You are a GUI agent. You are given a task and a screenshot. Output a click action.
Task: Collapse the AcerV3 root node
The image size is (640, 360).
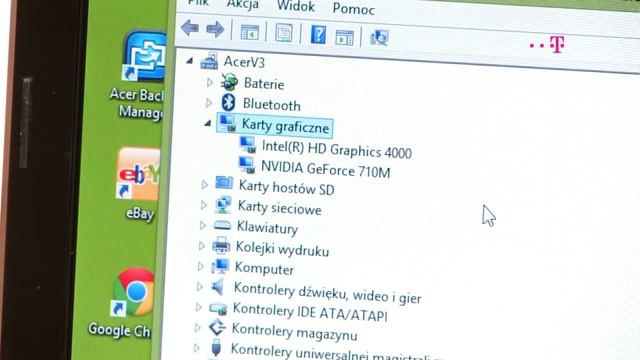pyautogui.click(x=189, y=61)
